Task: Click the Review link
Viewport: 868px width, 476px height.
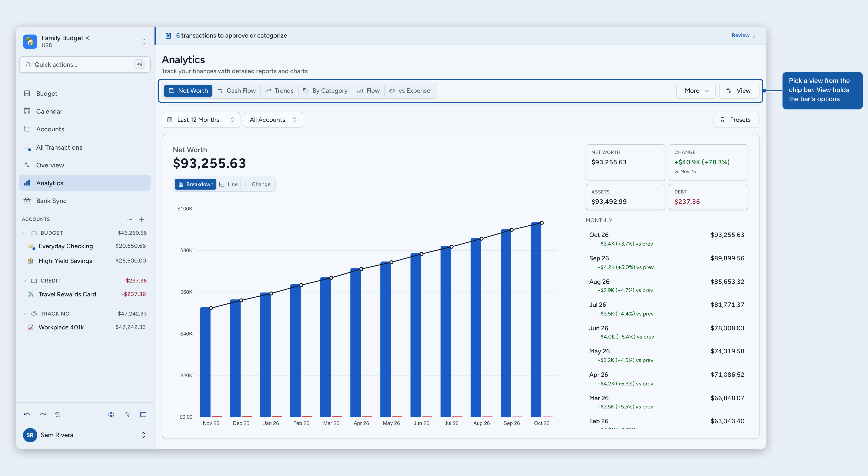Action: click(x=744, y=35)
